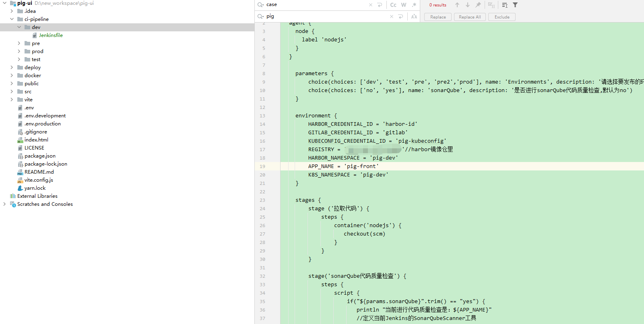Image resolution: width=644 pixels, height=324 pixels.
Task: Select the LICENSE file
Action: click(34, 148)
